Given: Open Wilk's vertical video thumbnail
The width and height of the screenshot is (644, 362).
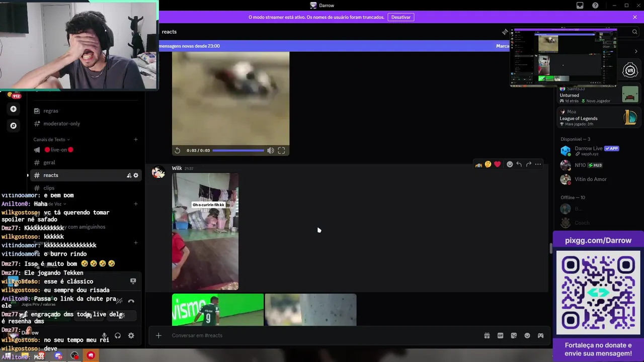Looking at the screenshot, I should pyautogui.click(x=205, y=231).
